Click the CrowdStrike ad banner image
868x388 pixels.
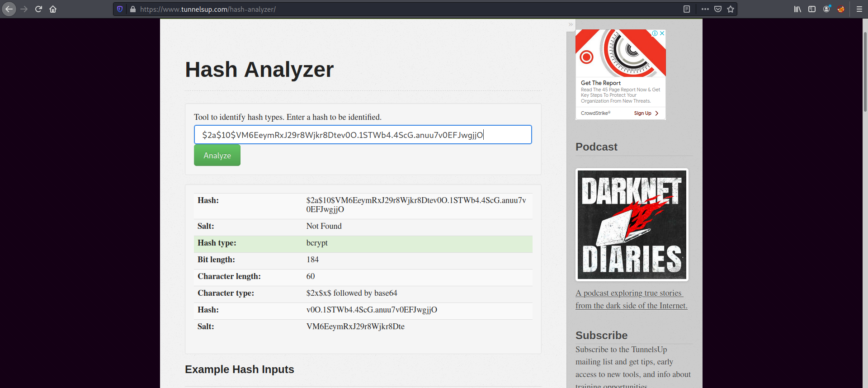click(x=620, y=53)
